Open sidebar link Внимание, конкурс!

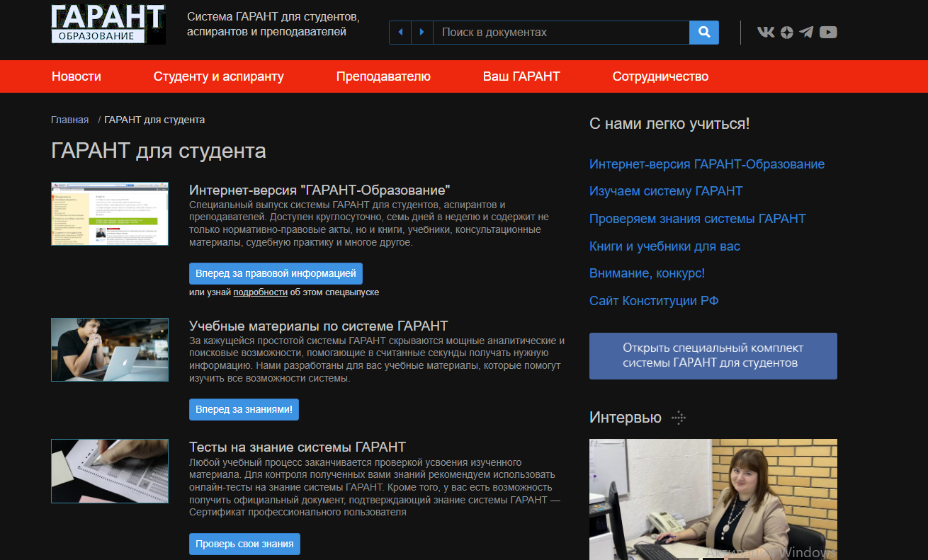647,273
